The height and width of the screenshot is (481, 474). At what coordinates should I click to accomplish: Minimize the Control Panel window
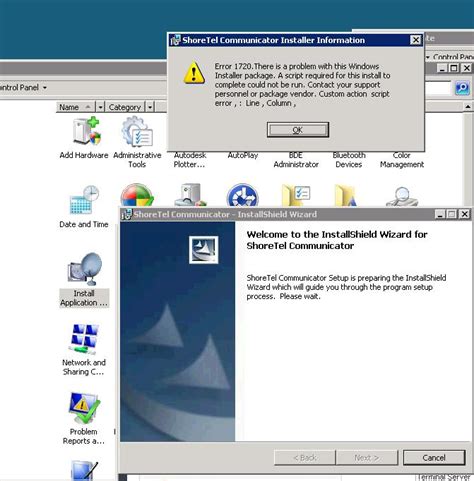(x=442, y=68)
